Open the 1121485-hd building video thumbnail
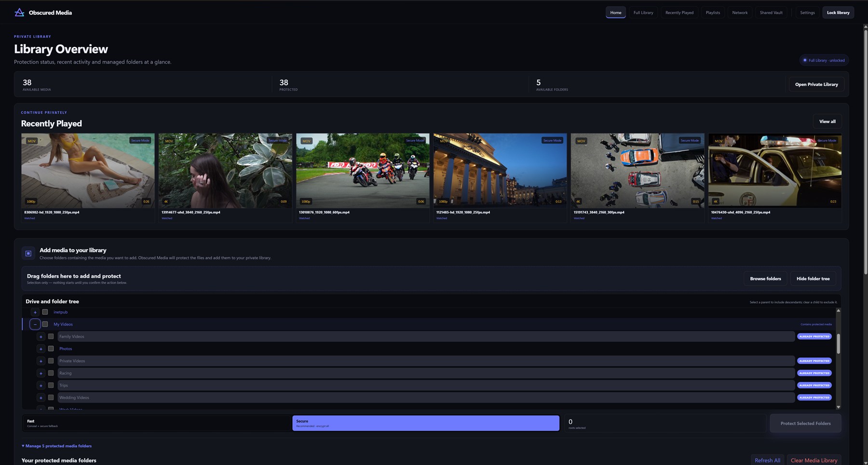 (x=500, y=171)
